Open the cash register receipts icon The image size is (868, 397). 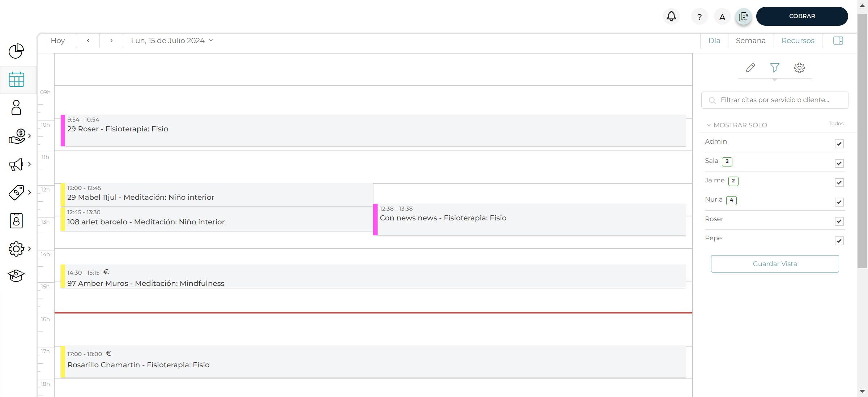click(744, 17)
